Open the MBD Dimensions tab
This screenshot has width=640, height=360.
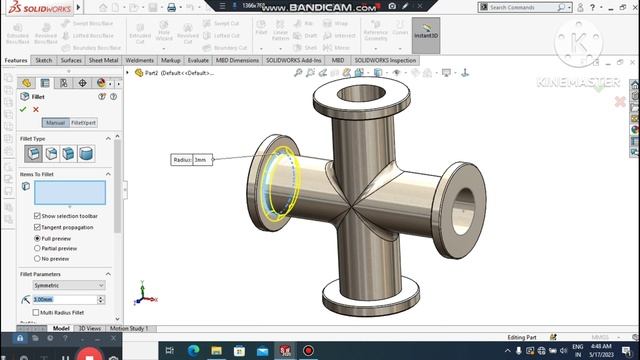coord(237,60)
